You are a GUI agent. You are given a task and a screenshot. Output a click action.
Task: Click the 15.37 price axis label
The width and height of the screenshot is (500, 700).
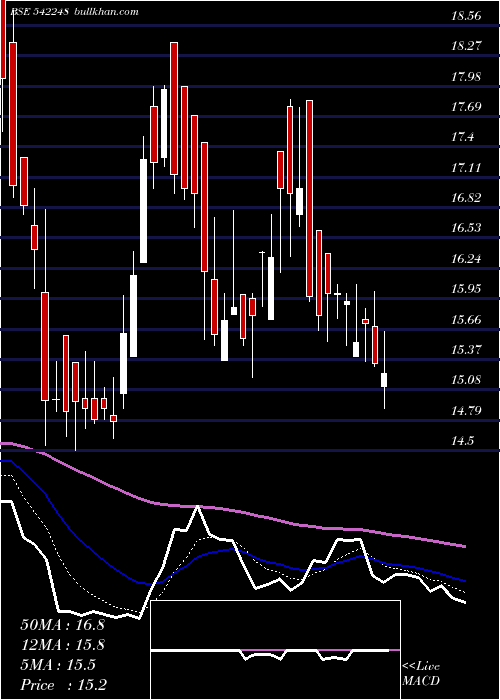click(x=466, y=350)
